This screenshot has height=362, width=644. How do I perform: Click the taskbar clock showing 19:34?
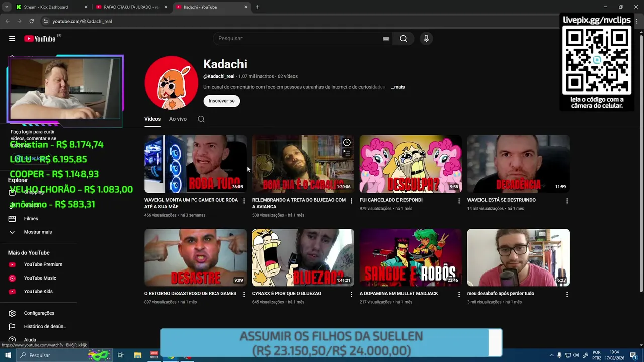614,355
